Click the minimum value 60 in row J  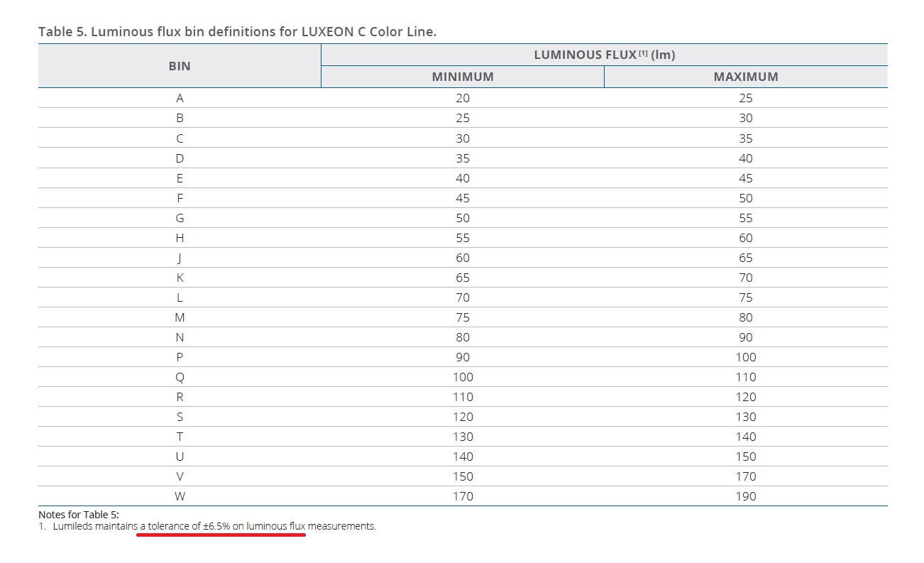coord(463,258)
